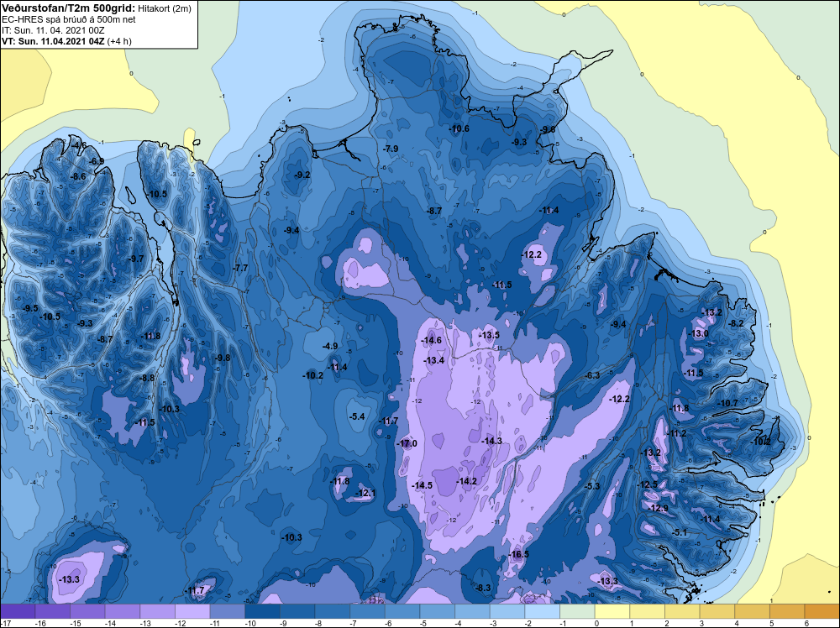Click the legend swatch between -10 and -9
Image resolution: width=840 pixels, height=628 pixels.
pyautogui.click(x=262, y=611)
